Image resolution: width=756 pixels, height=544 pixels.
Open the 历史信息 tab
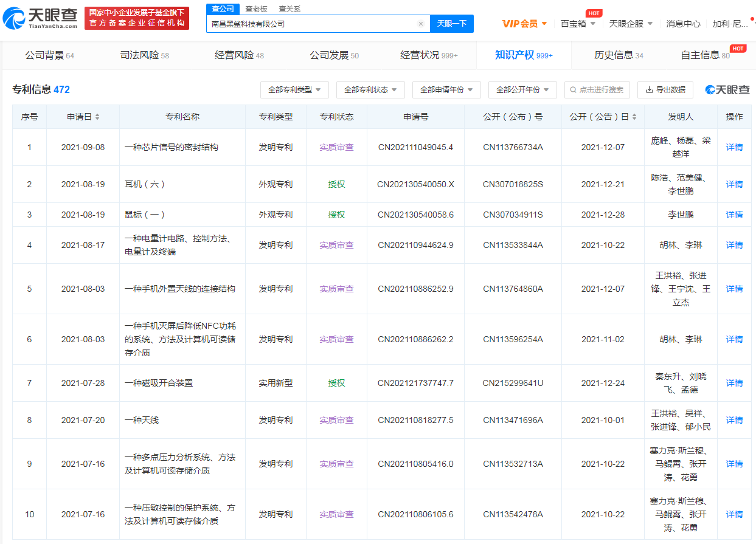pos(619,55)
